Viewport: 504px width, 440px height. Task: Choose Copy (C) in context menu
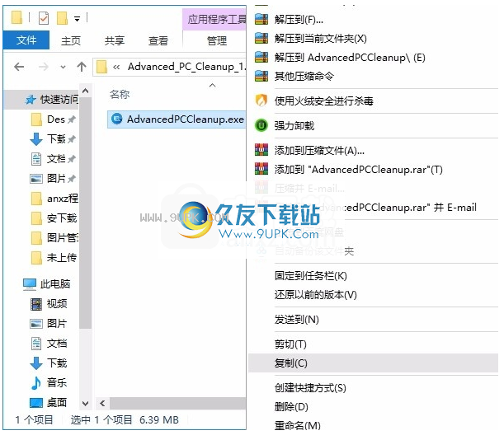coord(373,363)
